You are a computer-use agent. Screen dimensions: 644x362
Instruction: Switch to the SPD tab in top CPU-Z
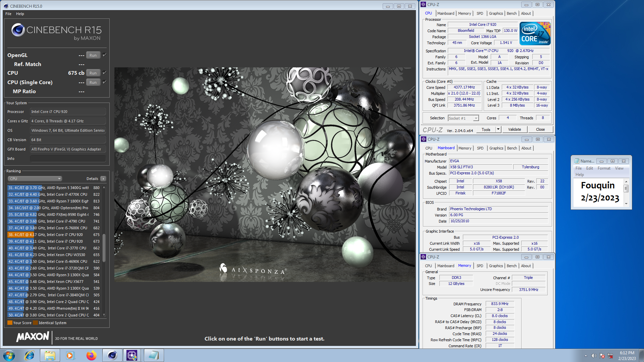pyautogui.click(x=480, y=13)
